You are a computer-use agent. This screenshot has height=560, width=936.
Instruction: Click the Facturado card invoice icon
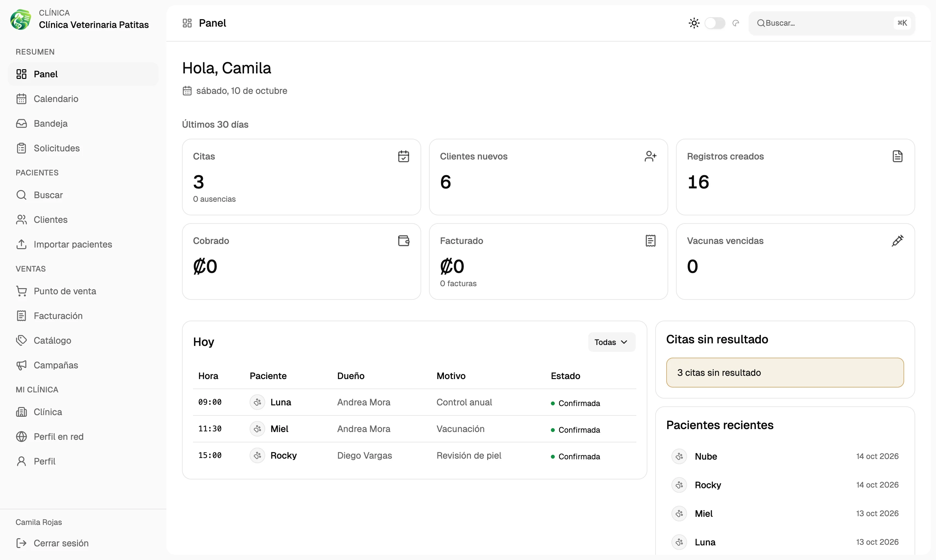click(x=651, y=241)
